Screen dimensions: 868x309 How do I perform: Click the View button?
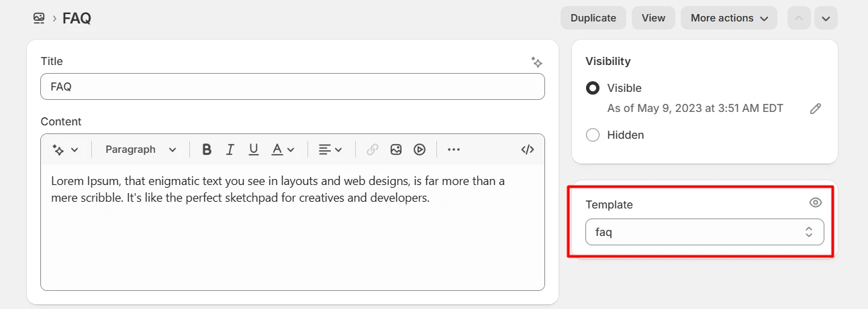[x=653, y=18]
